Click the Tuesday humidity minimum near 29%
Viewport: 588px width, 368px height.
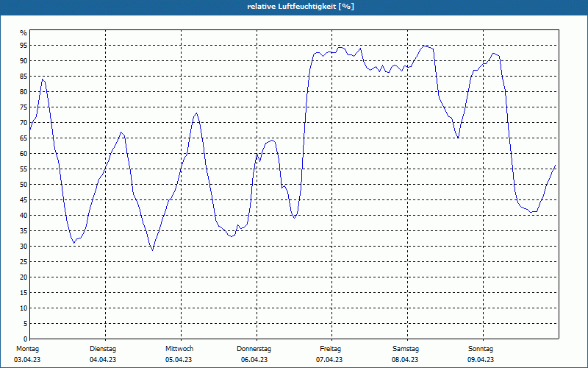[152, 250]
